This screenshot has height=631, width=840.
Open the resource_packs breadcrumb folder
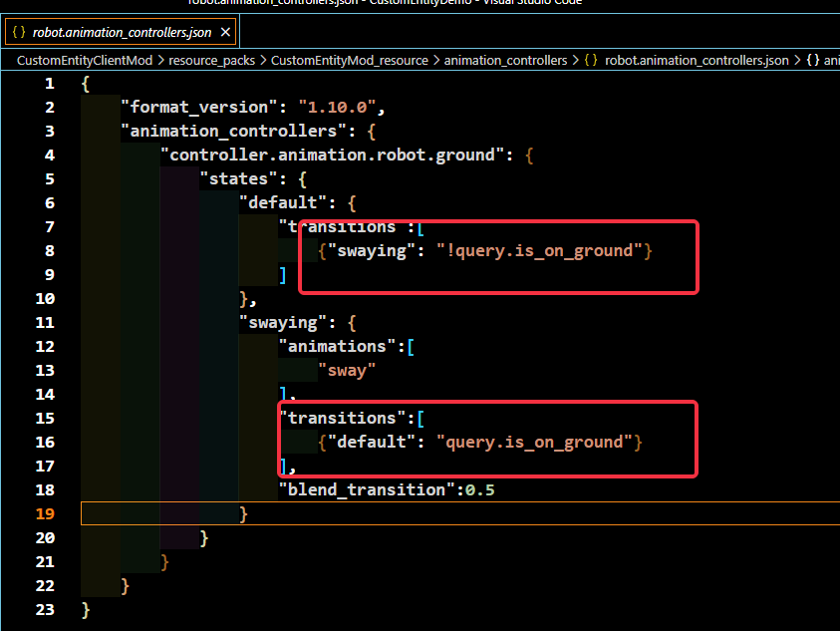point(211,60)
